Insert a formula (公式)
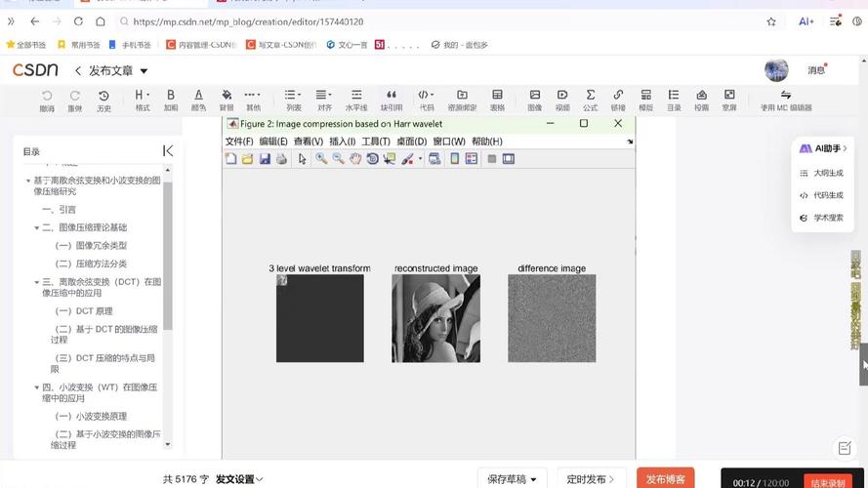This screenshot has width=868, height=488. click(590, 101)
